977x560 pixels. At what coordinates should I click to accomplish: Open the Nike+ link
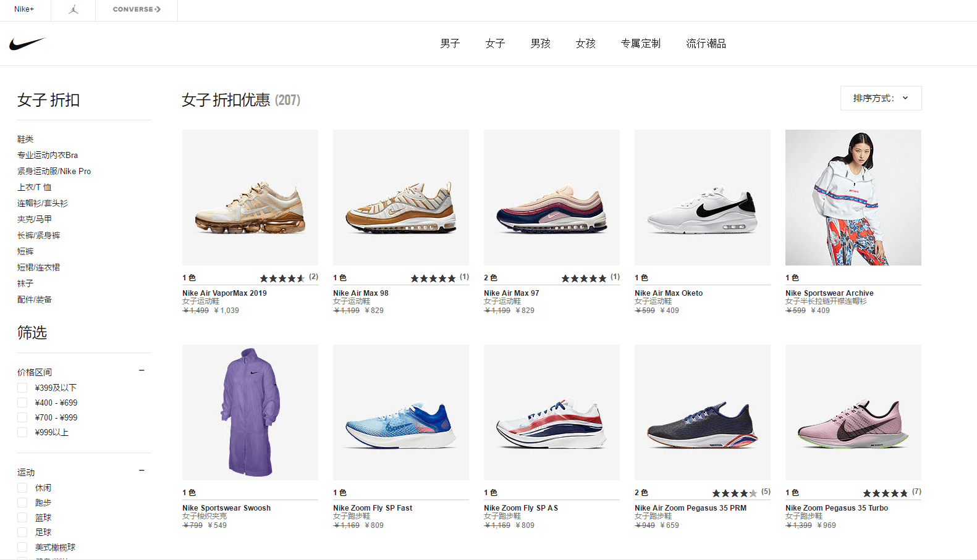24,9
